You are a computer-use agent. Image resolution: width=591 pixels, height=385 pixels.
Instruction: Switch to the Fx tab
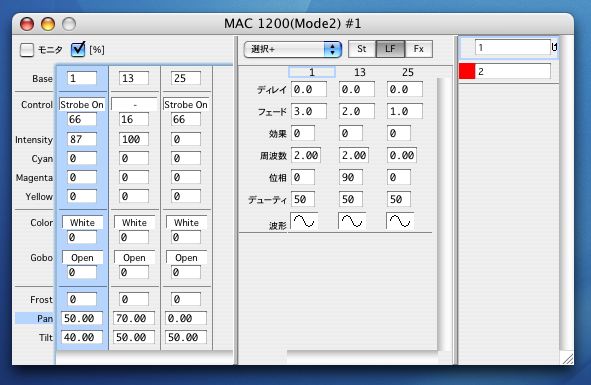(418, 49)
